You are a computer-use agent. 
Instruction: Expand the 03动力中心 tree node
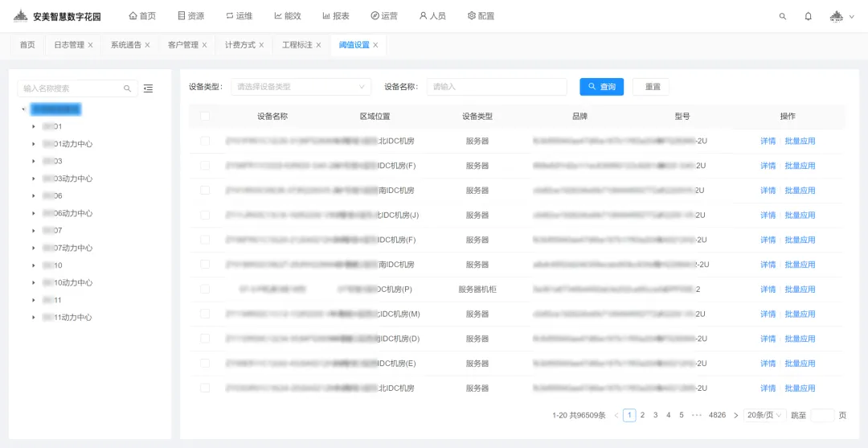pyautogui.click(x=33, y=179)
